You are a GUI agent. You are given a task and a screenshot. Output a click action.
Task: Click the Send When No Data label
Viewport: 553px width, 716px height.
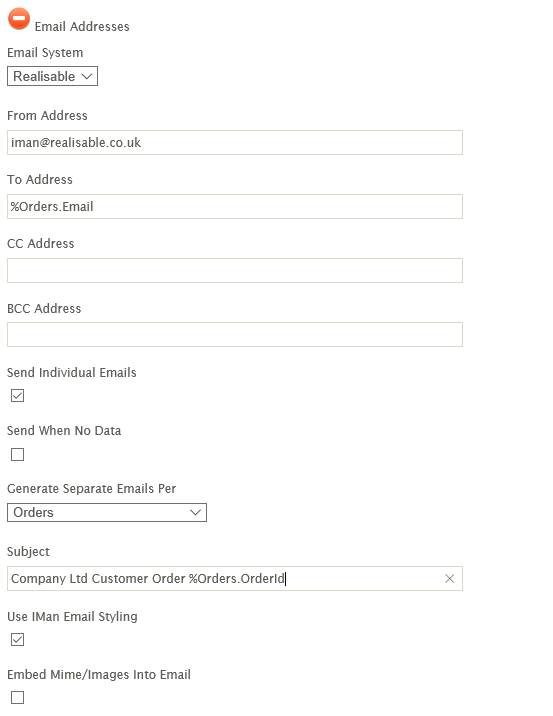[64, 431]
